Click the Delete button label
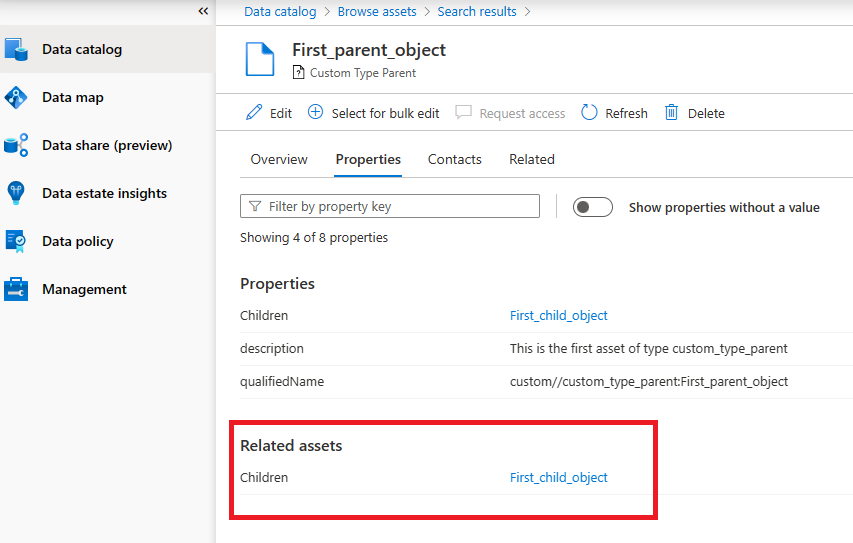The width and height of the screenshot is (853, 543). point(706,113)
